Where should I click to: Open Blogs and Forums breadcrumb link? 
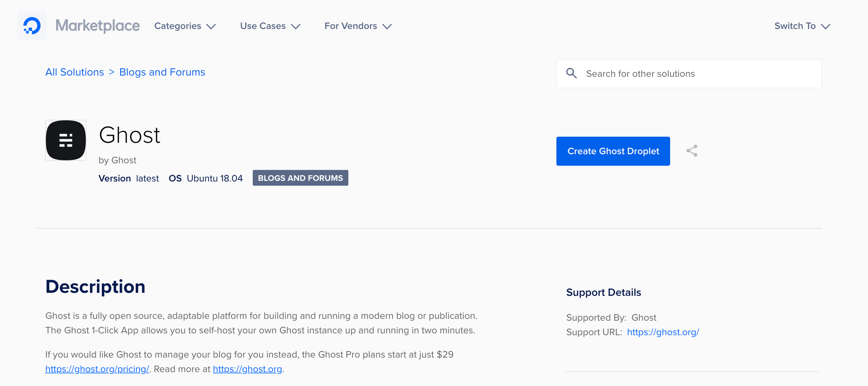pyautogui.click(x=162, y=72)
